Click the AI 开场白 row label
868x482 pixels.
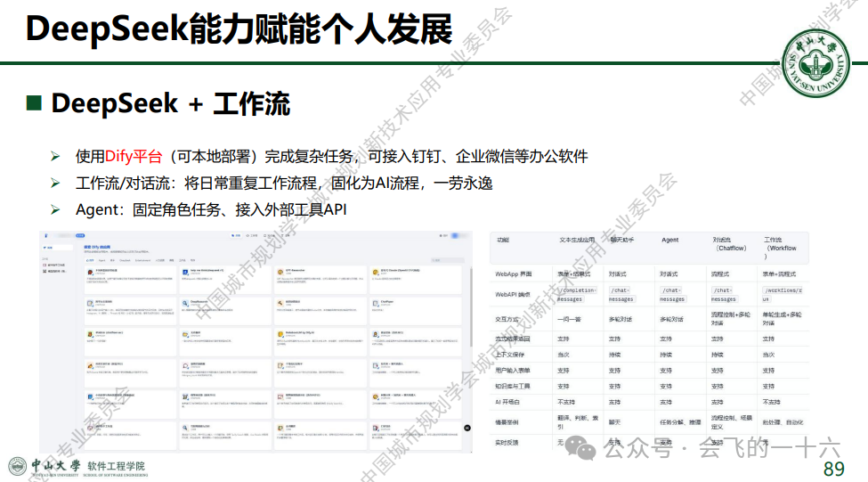click(x=507, y=402)
